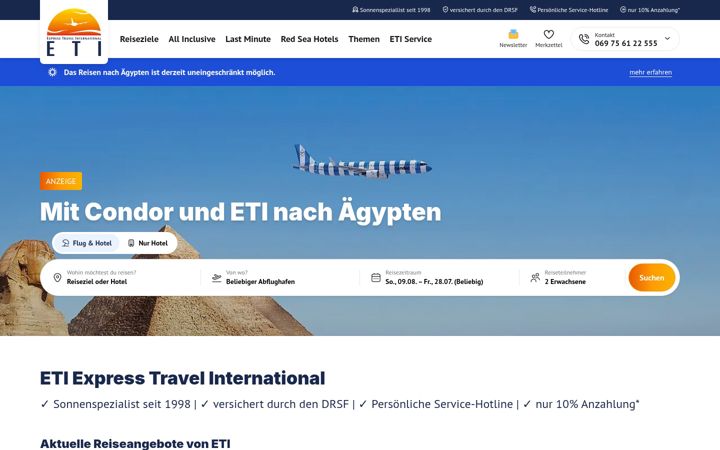The width and height of the screenshot is (720, 450).
Task: Open the Merkzettel heart icon
Action: (x=549, y=34)
